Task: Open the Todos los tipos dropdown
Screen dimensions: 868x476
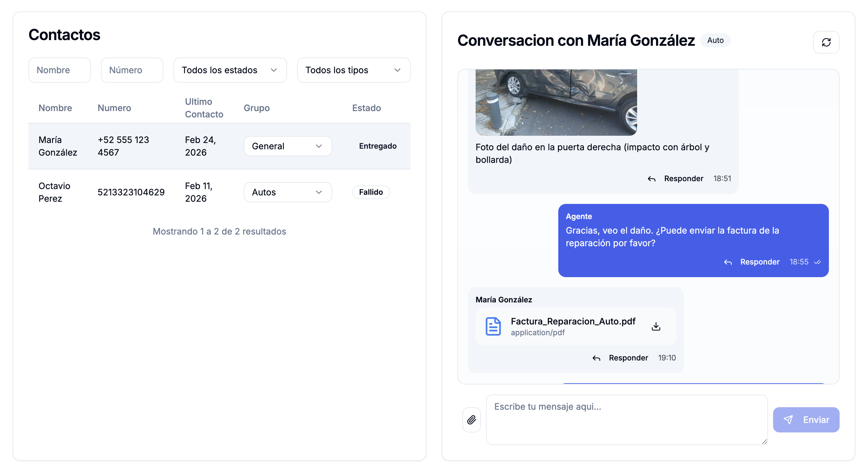Action: coord(354,70)
